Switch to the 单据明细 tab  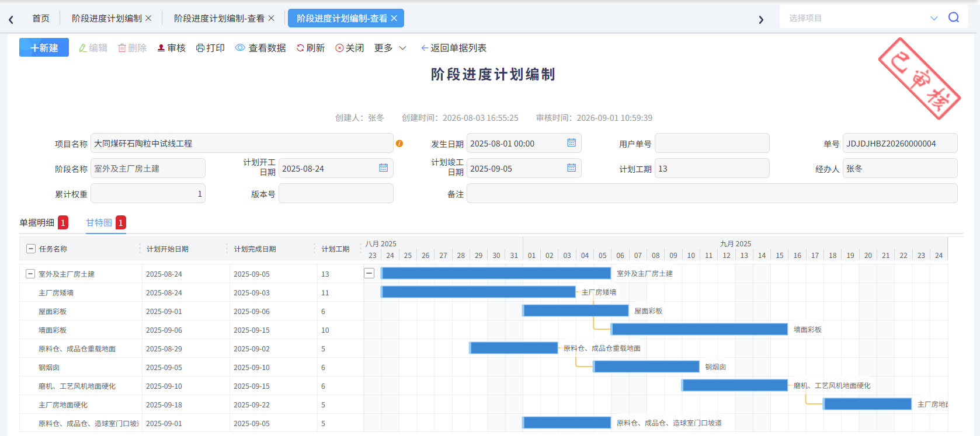(37, 222)
